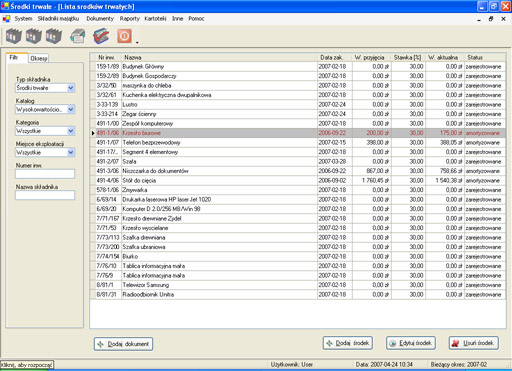The image size is (512, 371).
Task: Select the Szafka ubraniowa row
Action: coord(298,247)
